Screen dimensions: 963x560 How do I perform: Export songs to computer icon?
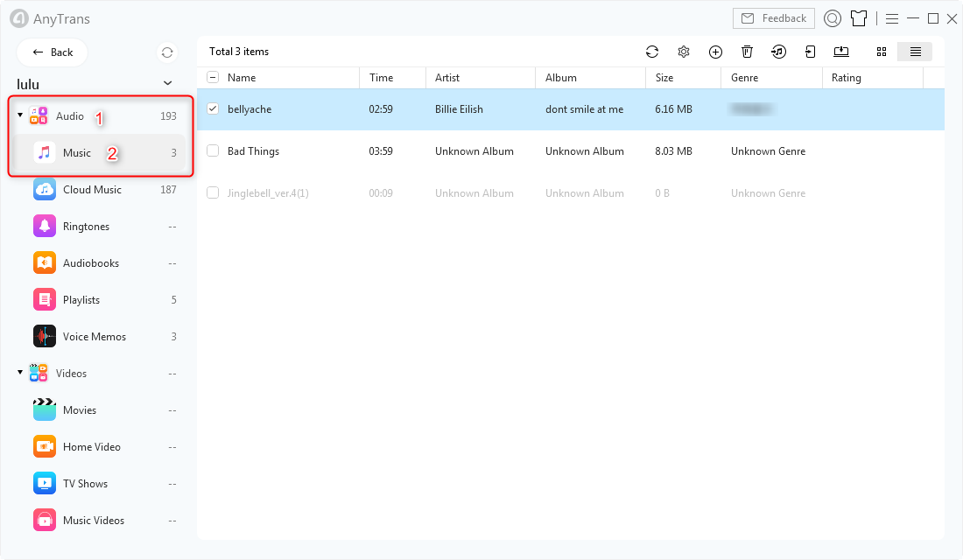click(x=841, y=52)
